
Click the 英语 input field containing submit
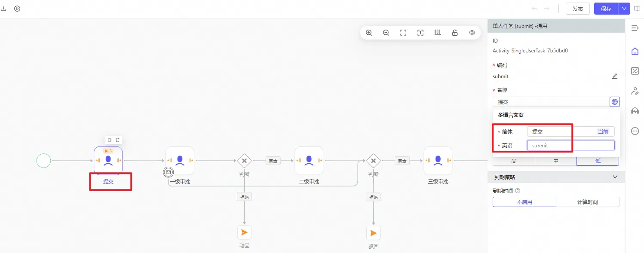(570, 146)
